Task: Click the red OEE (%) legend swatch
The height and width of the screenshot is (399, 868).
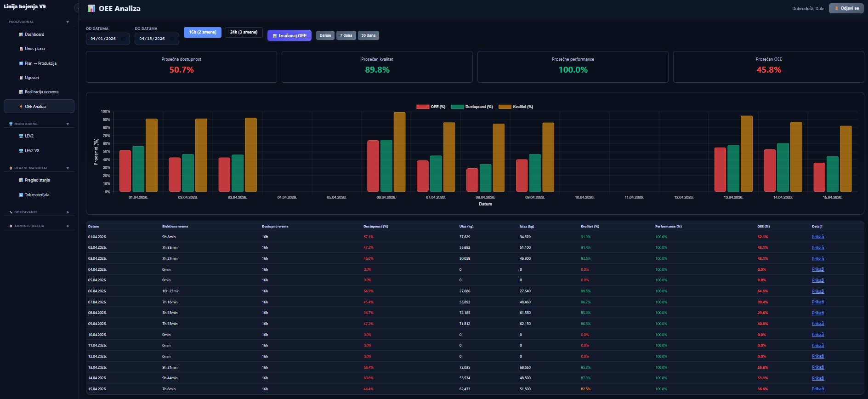Action: pos(423,107)
